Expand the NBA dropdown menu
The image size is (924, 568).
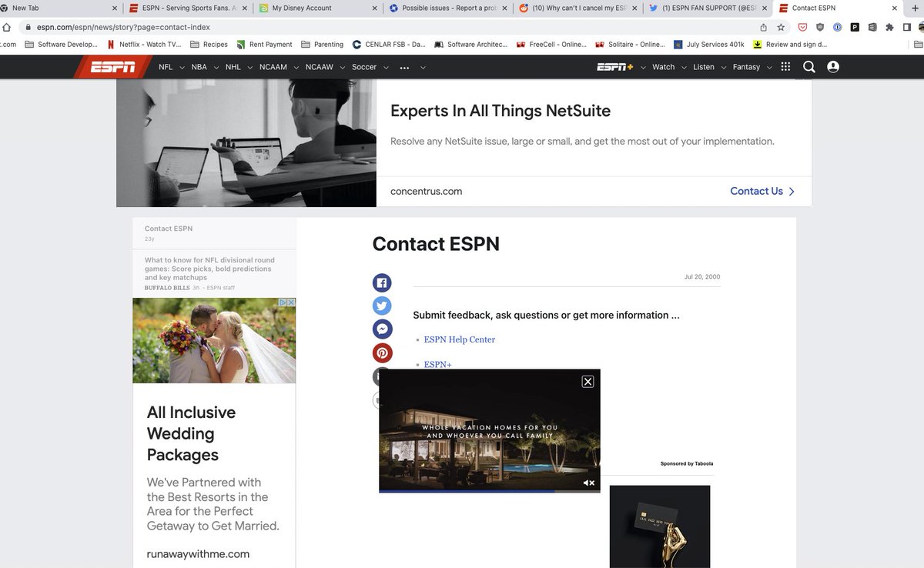[x=216, y=68]
